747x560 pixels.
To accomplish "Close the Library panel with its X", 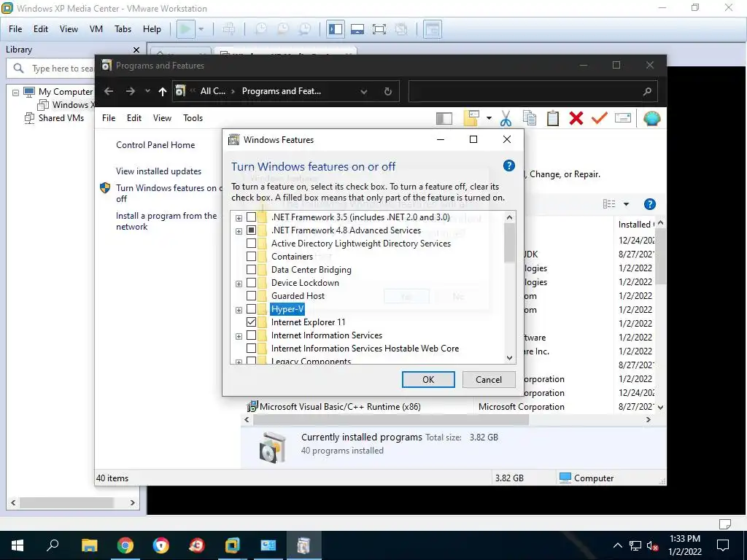I will coord(136,50).
